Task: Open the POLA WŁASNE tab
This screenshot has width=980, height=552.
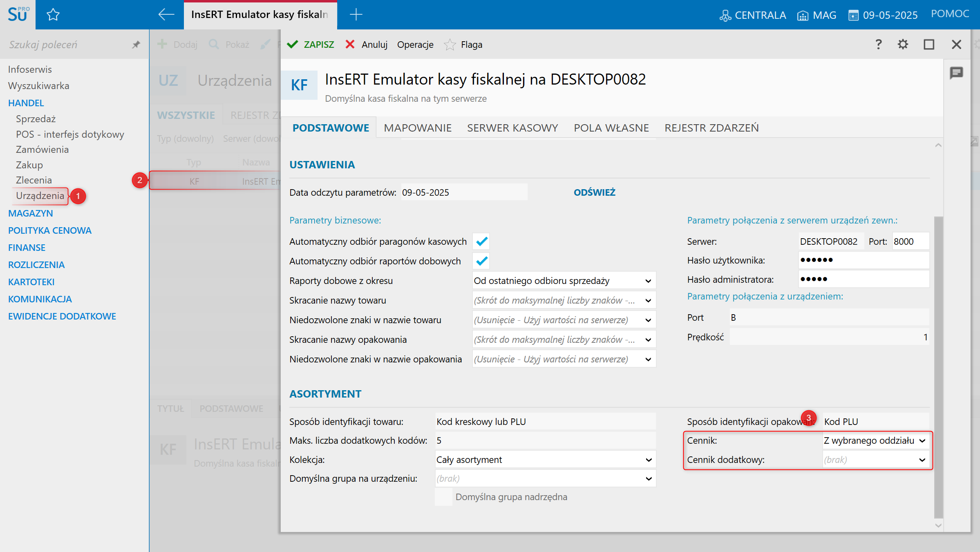Action: click(611, 128)
